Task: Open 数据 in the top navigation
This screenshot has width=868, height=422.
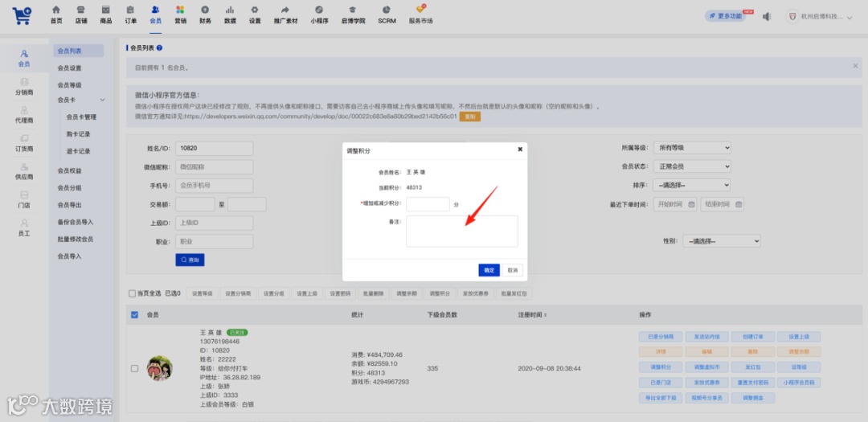Action: tap(230, 14)
